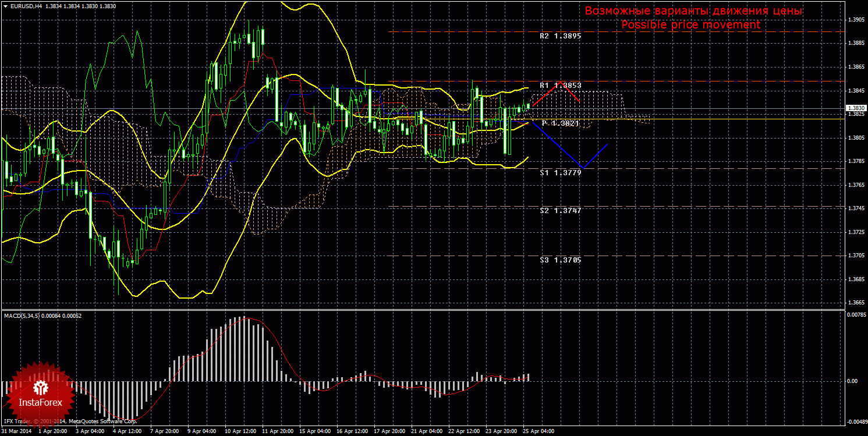The width and height of the screenshot is (868, 436).
Task: Click the 'Possible price movement' red caption
Action: coord(690,24)
